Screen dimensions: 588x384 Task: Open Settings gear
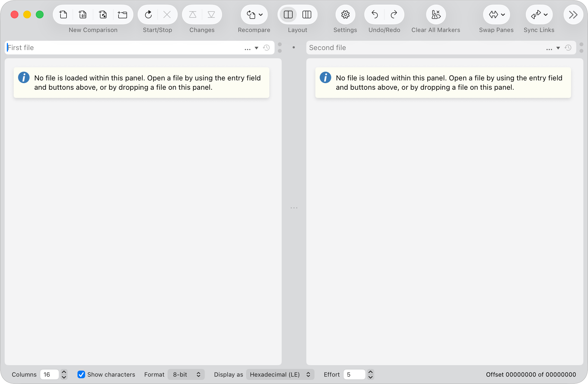(345, 14)
